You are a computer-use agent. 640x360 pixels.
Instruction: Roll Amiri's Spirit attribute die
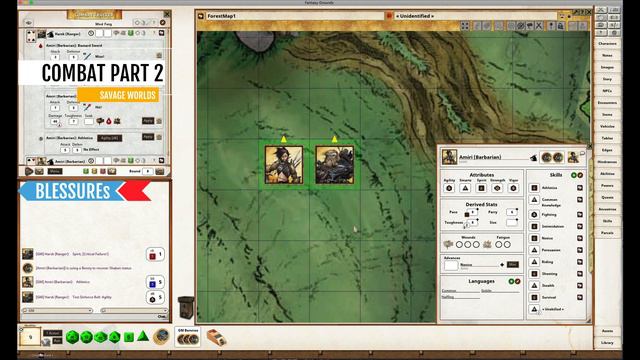coord(481,188)
